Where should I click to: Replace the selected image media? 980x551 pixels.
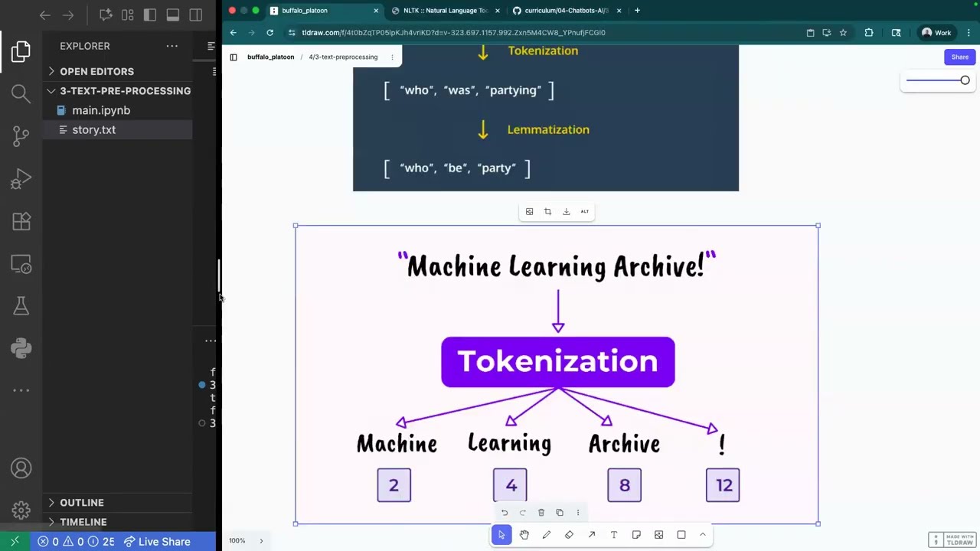pyautogui.click(x=529, y=212)
